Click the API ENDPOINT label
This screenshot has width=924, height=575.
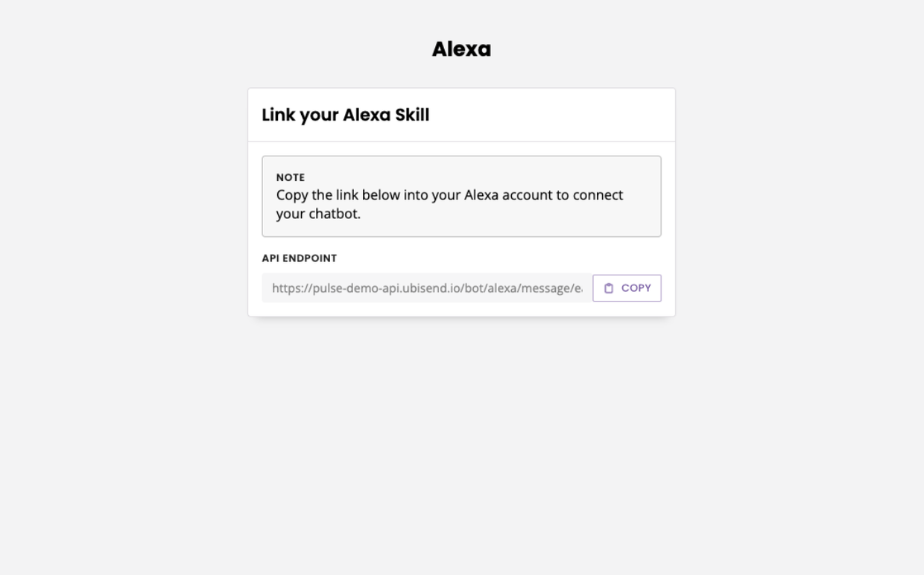pos(298,258)
